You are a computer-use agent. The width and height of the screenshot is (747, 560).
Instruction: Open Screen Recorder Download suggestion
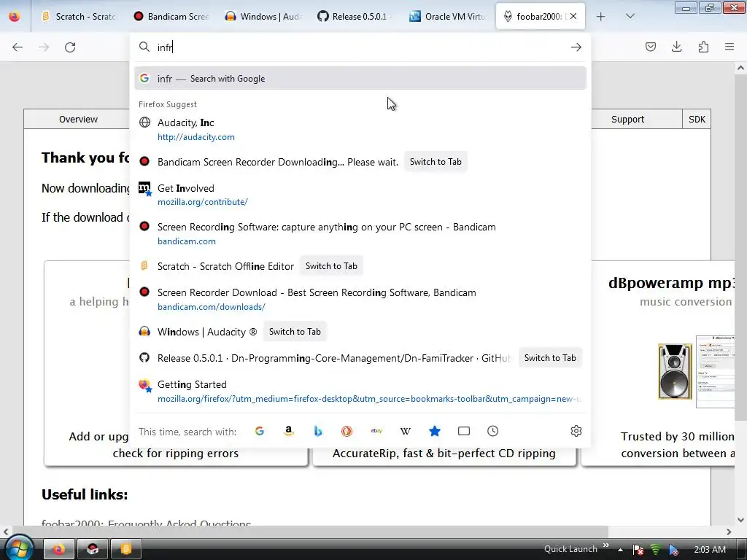[x=360, y=299]
